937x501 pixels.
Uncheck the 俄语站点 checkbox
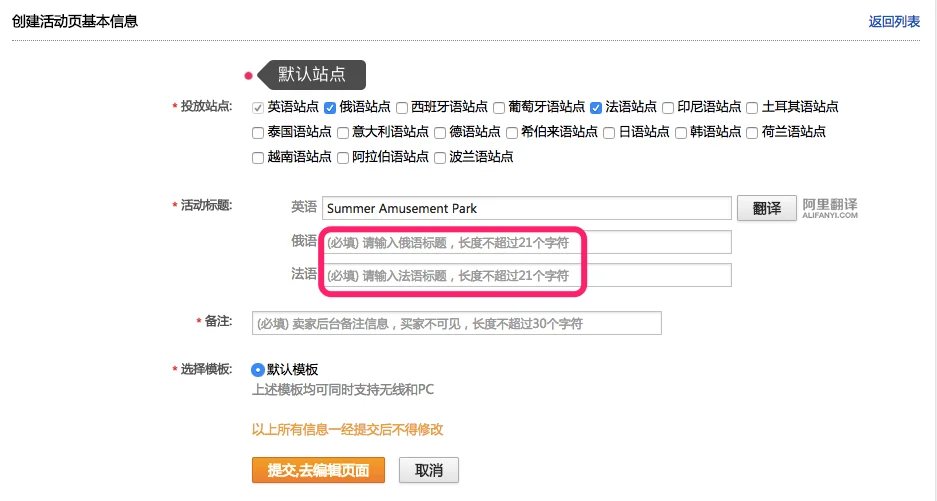click(329, 108)
